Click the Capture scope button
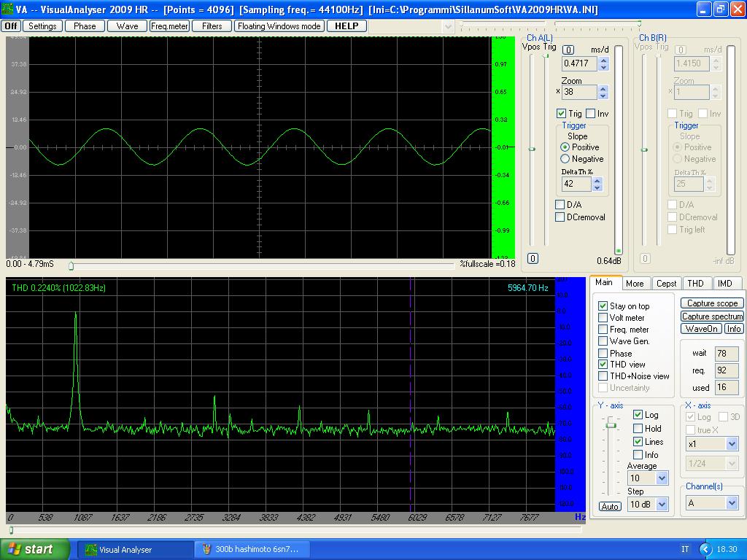This screenshot has width=747, height=560. pos(712,303)
